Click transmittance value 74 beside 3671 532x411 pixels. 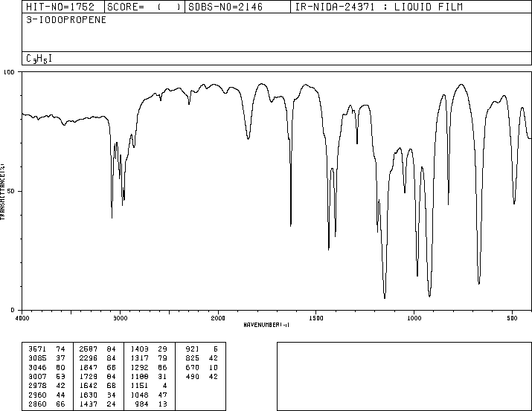(60, 349)
